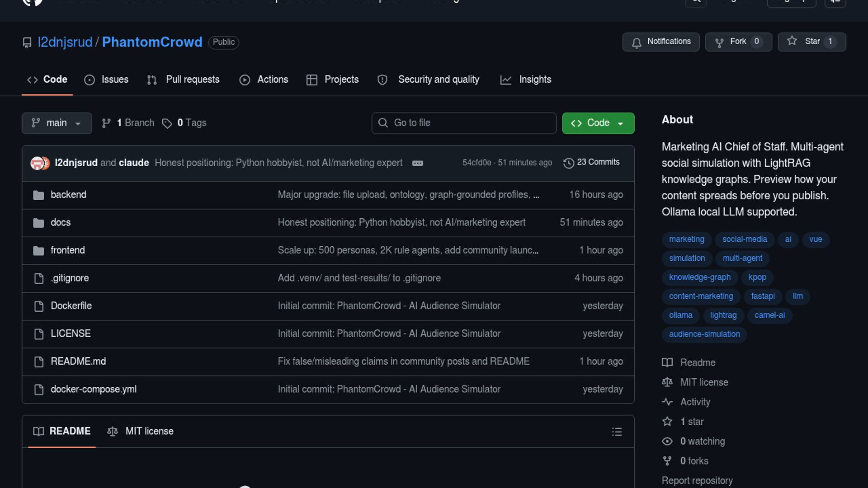Open the Pull requests tab
868x488 pixels.
pyautogui.click(x=184, y=80)
